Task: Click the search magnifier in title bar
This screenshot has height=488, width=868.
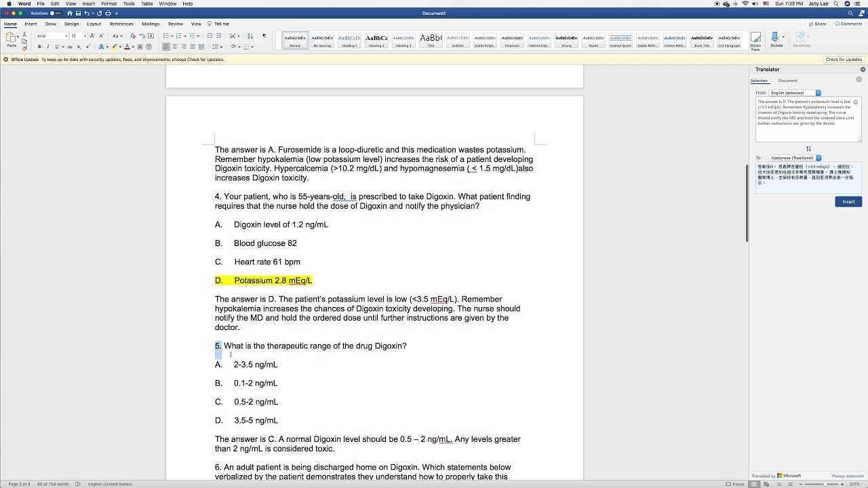Action: (851, 13)
